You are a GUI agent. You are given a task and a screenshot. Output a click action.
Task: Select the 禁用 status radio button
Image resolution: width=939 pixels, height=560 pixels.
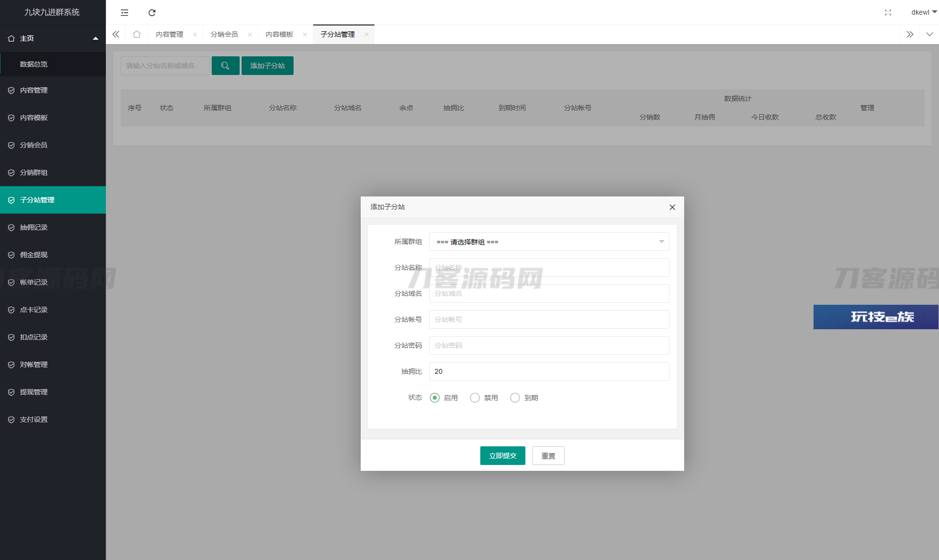(x=475, y=398)
